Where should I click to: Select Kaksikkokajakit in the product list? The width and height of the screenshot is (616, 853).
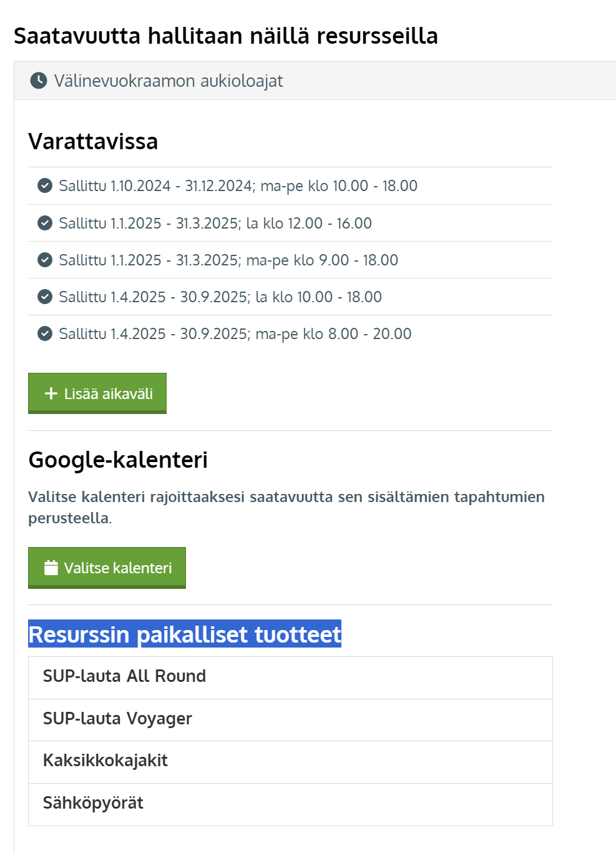tap(105, 761)
